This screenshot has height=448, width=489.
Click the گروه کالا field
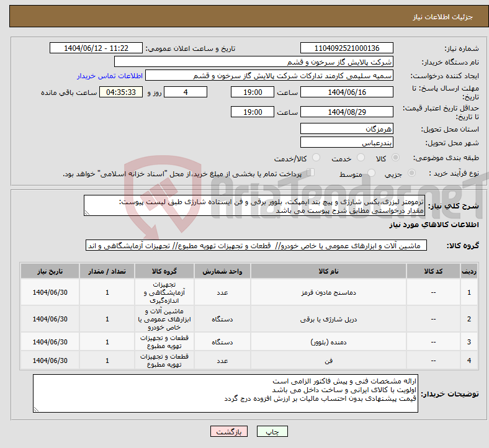point(256,246)
